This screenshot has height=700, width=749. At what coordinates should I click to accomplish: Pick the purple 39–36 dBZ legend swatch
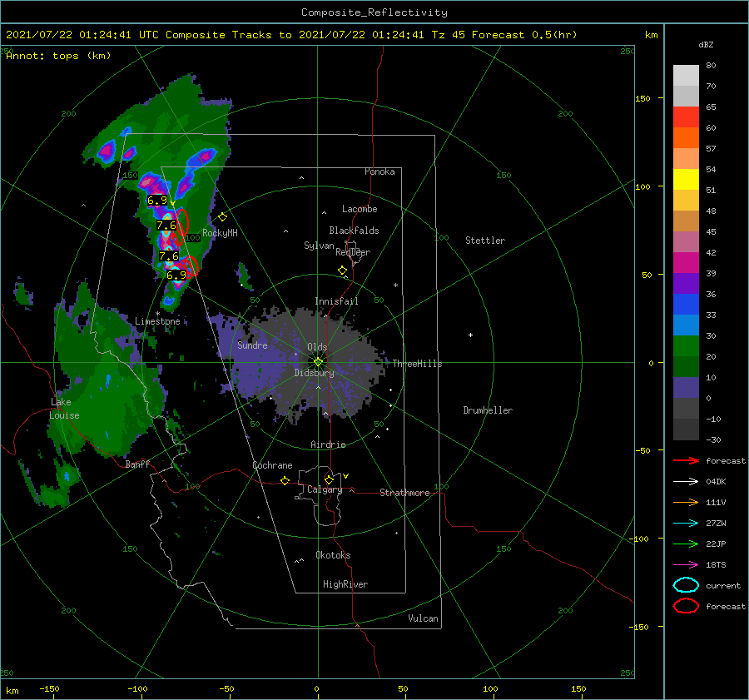[686, 283]
